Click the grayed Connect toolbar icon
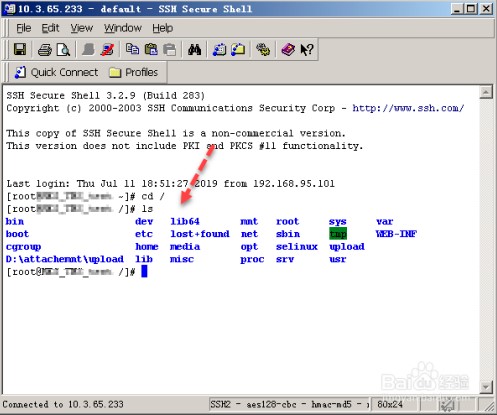Screen dimensions: 497x415 (x=88, y=50)
